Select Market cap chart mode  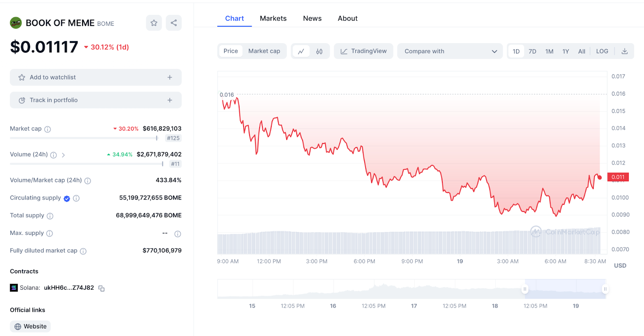pyautogui.click(x=264, y=51)
